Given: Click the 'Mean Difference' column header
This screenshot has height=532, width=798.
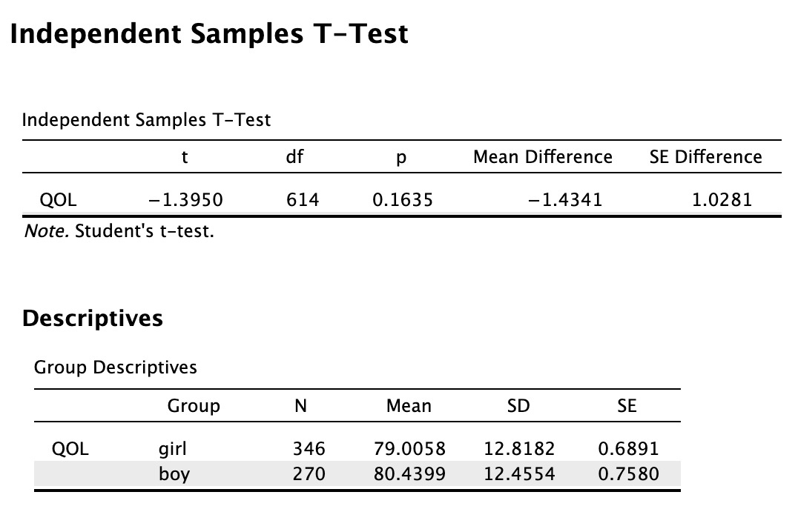Looking at the screenshot, I should (x=543, y=156).
